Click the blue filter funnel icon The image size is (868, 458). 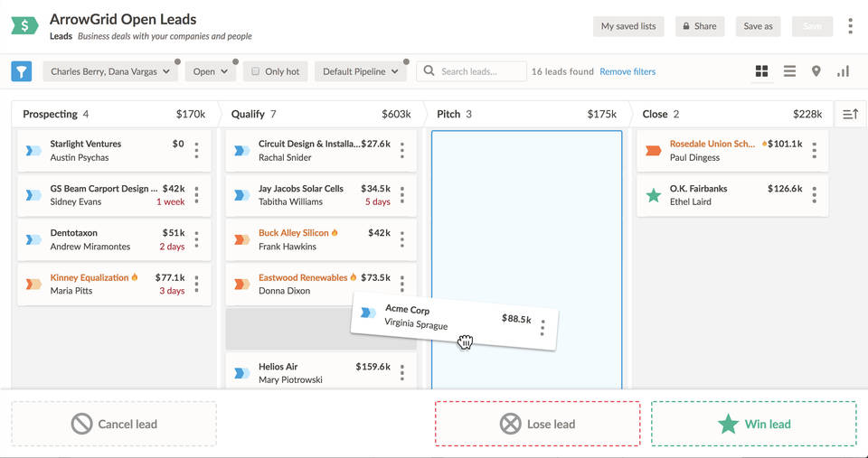click(21, 71)
